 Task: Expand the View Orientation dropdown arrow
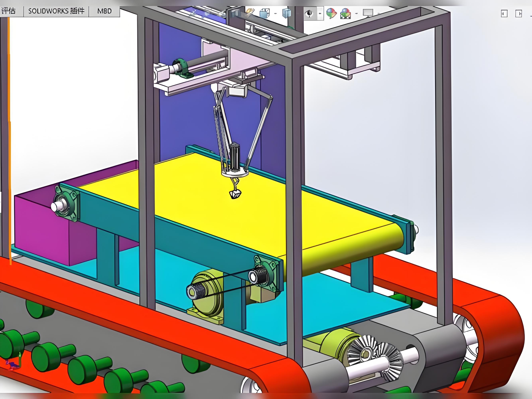(x=275, y=14)
